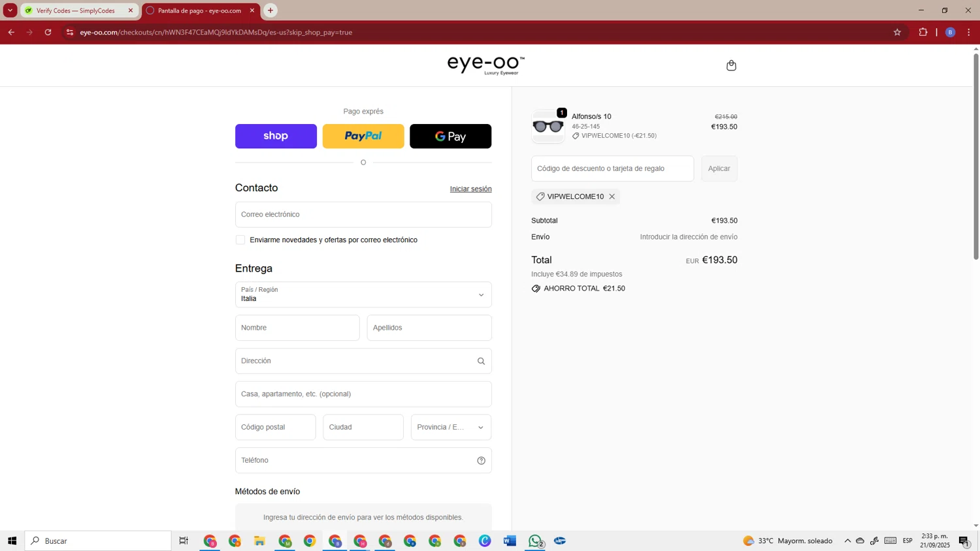Remove the VIPWELCOME10 discount code
Viewport: 980px width, 551px height.
tap(612, 197)
